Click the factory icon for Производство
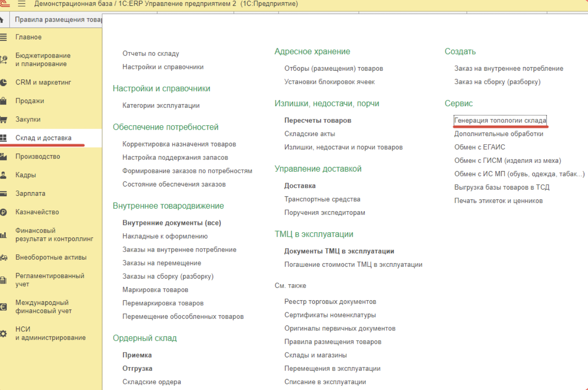 click(x=3, y=156)
